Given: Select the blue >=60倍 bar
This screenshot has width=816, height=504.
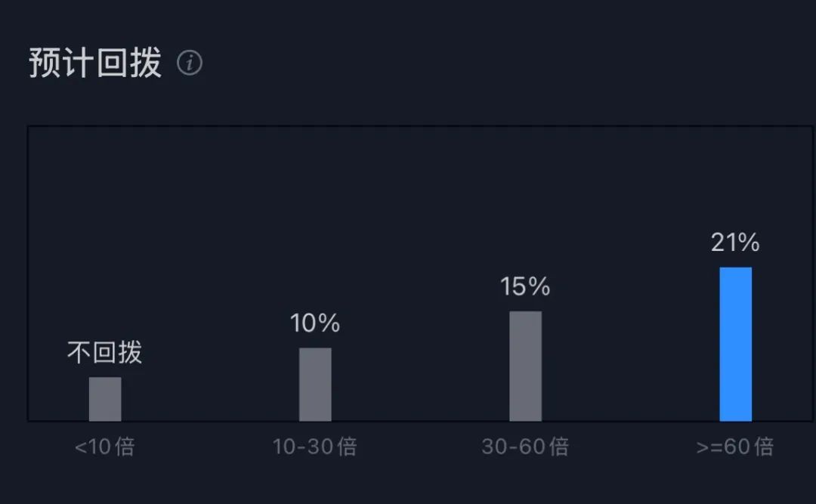Looking at the screenshot, I should [735, 344].
